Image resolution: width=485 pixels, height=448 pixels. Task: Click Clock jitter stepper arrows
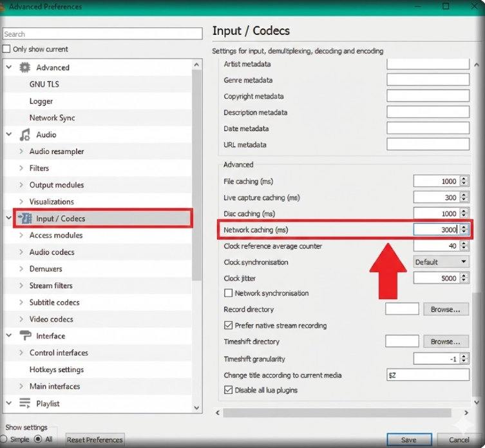pyautogui.click(x=464, y=278)
